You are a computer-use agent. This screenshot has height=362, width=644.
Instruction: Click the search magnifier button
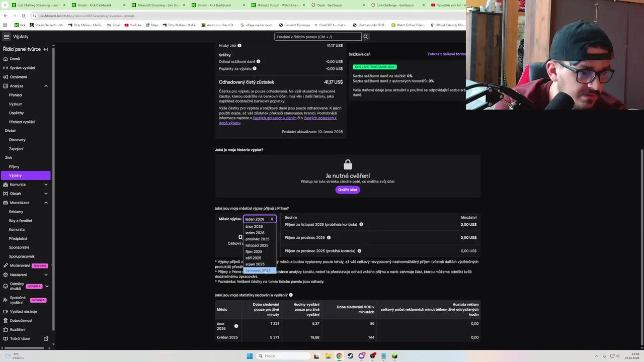[x=366, y=37]
